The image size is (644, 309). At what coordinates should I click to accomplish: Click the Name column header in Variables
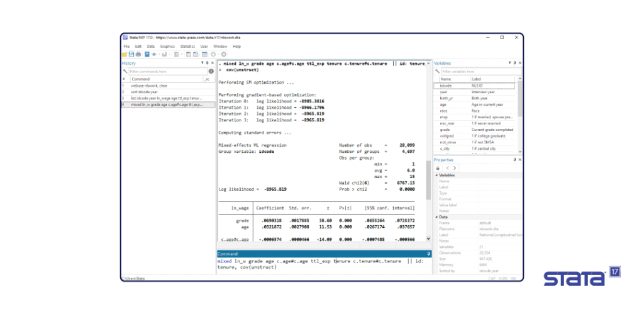point(454,79)
